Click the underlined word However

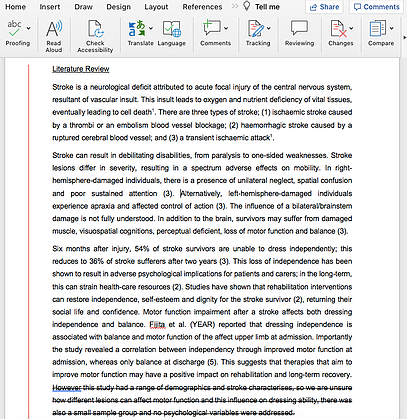pos(67,387)
